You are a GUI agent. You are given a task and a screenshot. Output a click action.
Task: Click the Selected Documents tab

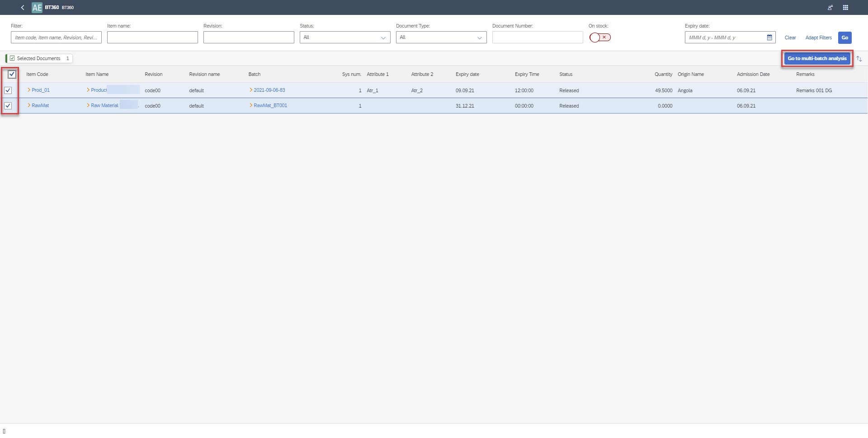38,58
